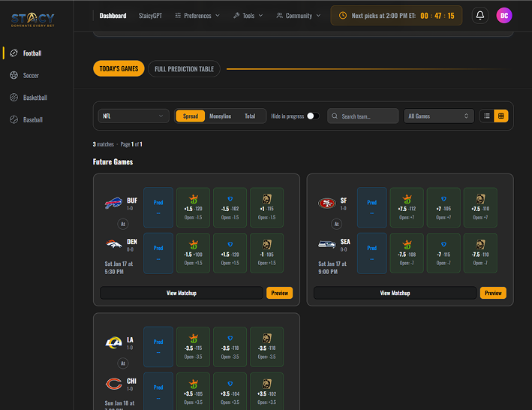Select the Moneyline bet type
The image size is (532, 410).
[220, 116]
